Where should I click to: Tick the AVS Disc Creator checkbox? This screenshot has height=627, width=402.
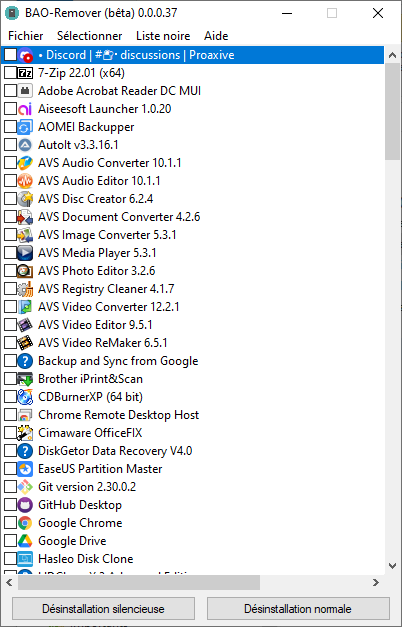10,199
